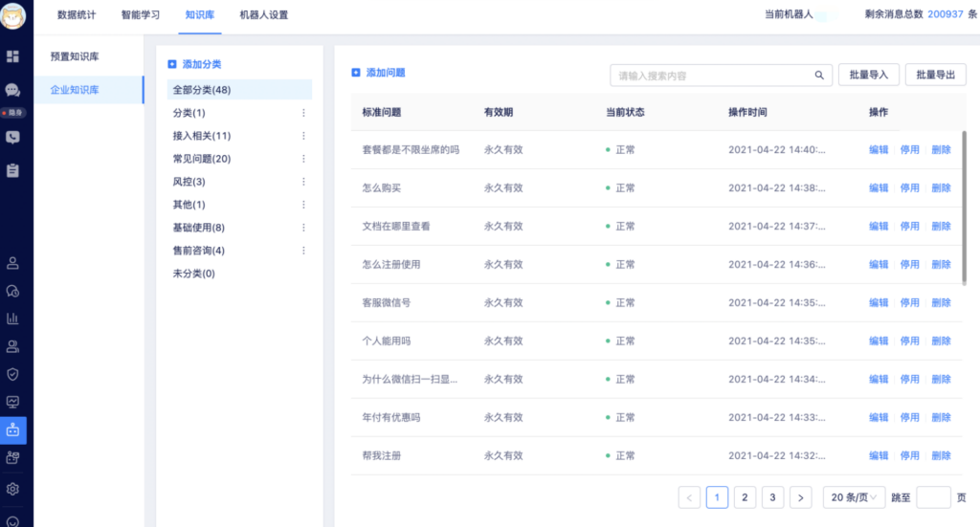980x527 pixels.
Task: Click the plus icon beside 添加分类
Action: coord(172,64)
